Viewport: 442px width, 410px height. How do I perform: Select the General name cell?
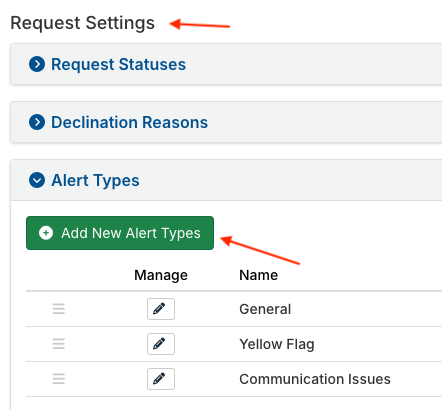[265, 309]
